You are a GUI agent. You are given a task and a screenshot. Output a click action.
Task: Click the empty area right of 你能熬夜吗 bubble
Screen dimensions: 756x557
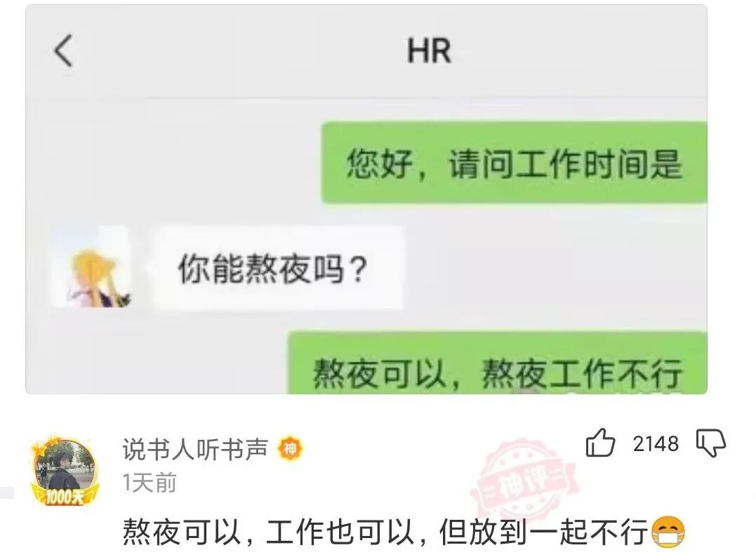point(555,268)
